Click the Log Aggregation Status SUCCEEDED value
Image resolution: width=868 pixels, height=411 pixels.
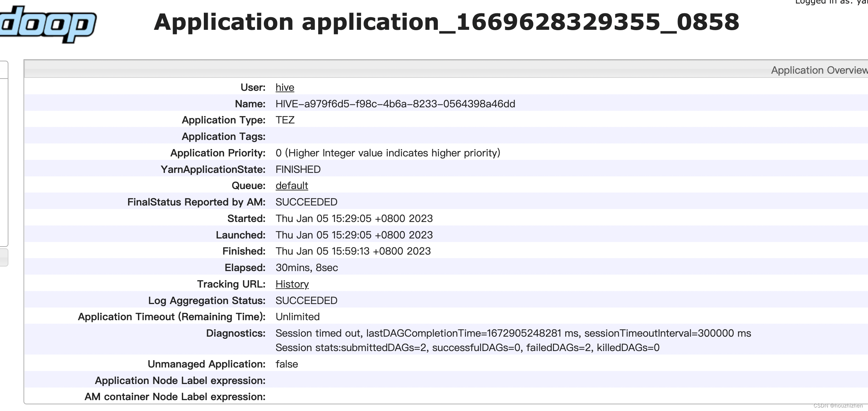[306, 301]
